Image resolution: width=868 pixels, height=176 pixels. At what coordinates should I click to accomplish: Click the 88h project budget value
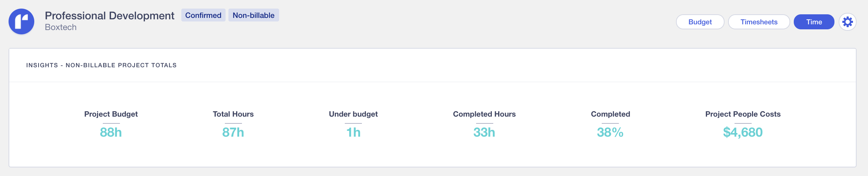pyautogui.click(x=111, y=132)
